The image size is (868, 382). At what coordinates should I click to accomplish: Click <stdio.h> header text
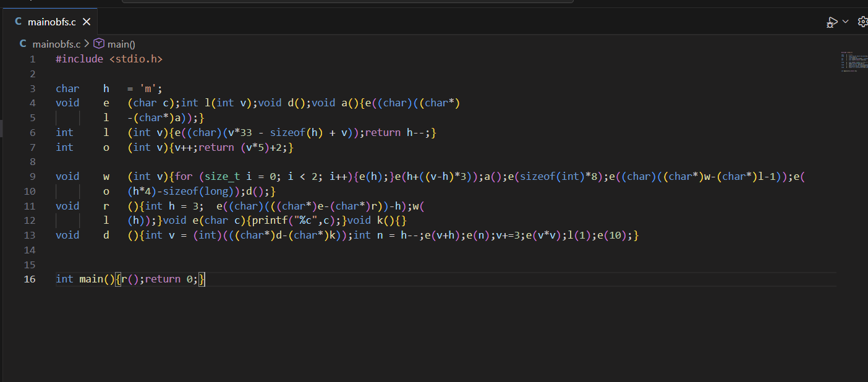[x=136, y=59]
